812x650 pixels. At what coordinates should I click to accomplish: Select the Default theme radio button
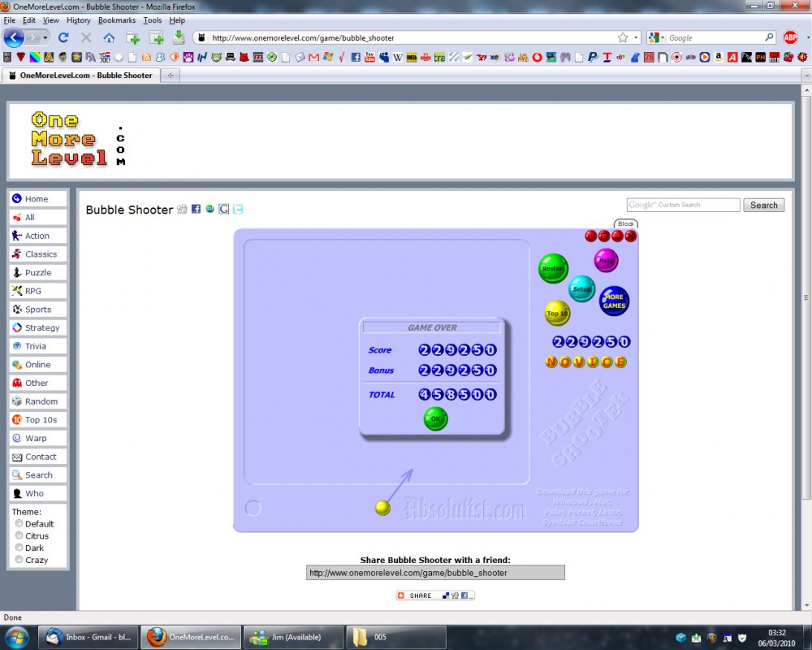pos(19,523)
